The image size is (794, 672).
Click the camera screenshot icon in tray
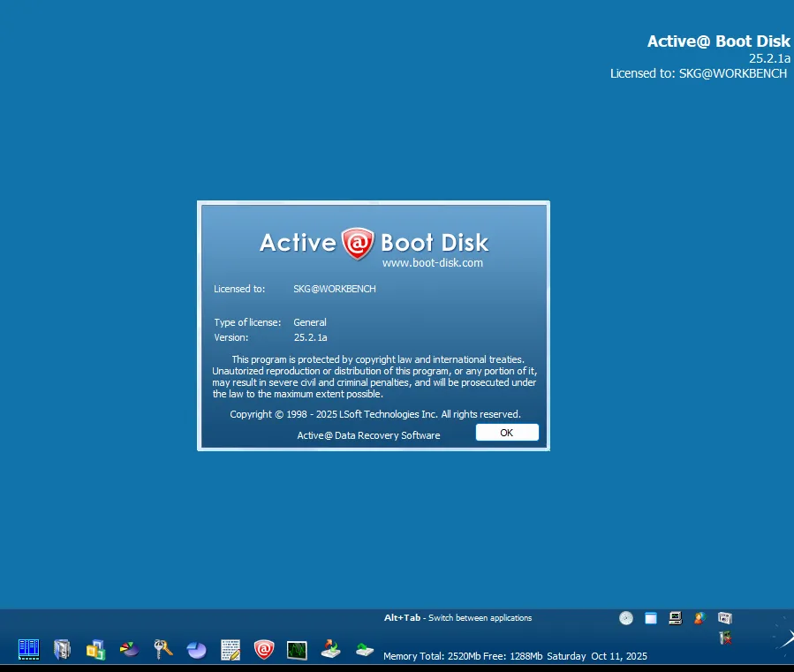coord(724,618)
